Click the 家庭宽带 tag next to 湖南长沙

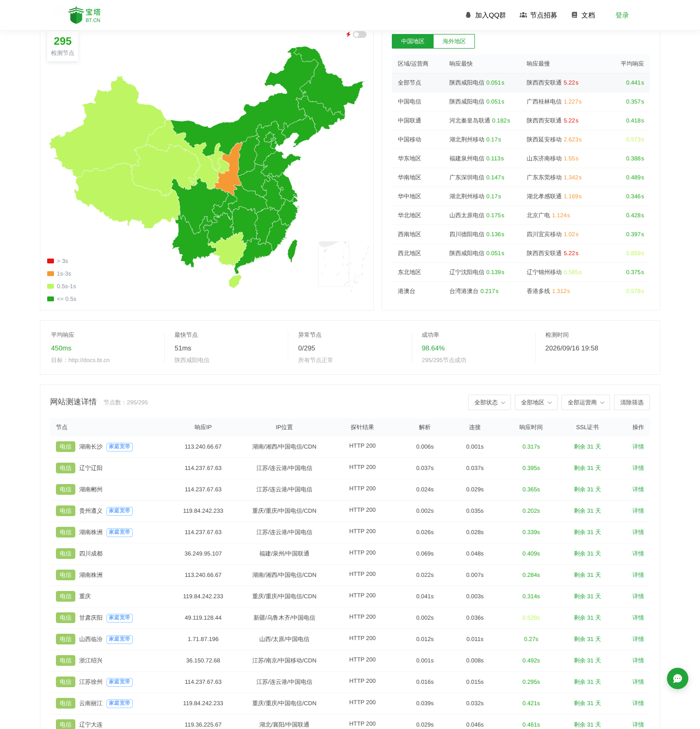point(120,447)
